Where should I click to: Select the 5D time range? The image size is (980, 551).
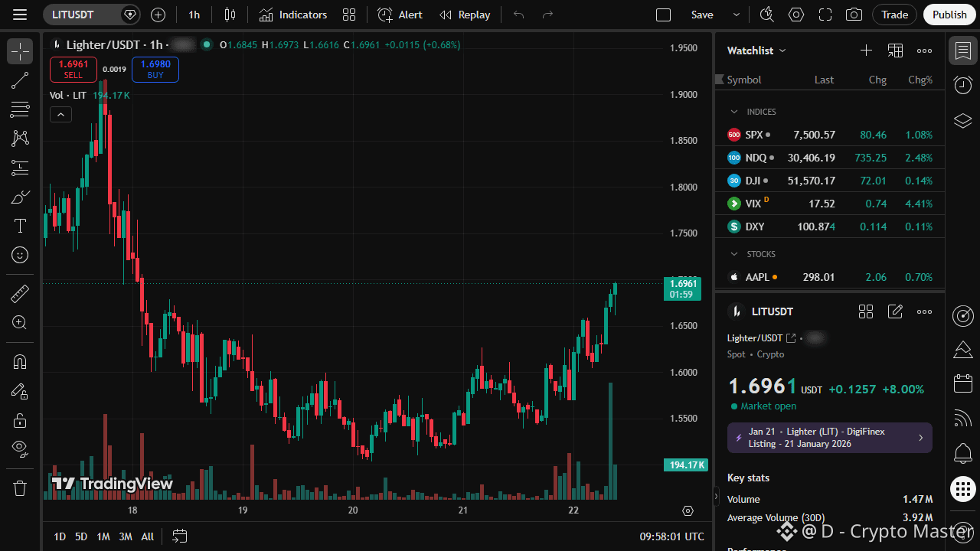click(81, 536)
